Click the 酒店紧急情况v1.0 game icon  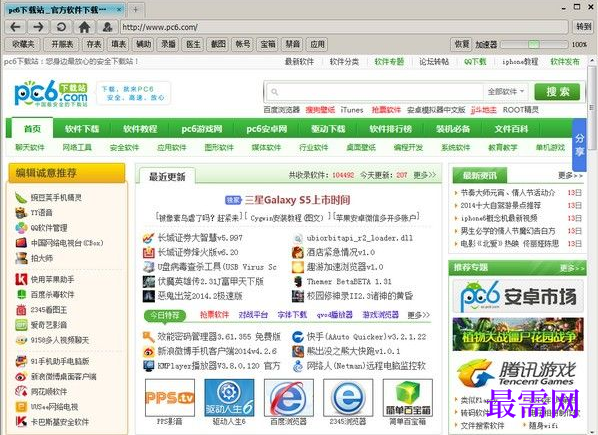[x=297, y=252]
